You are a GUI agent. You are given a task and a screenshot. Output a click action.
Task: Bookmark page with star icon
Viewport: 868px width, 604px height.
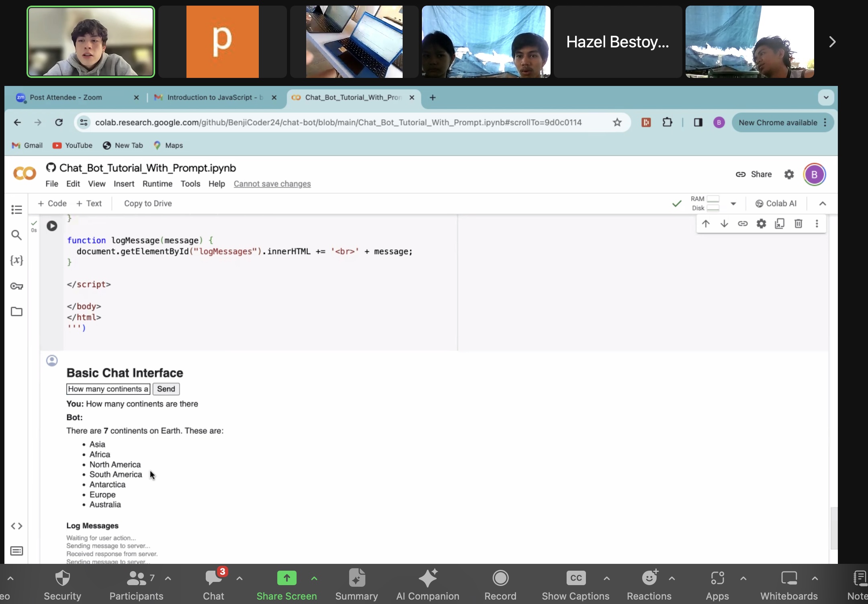[617, 122]
